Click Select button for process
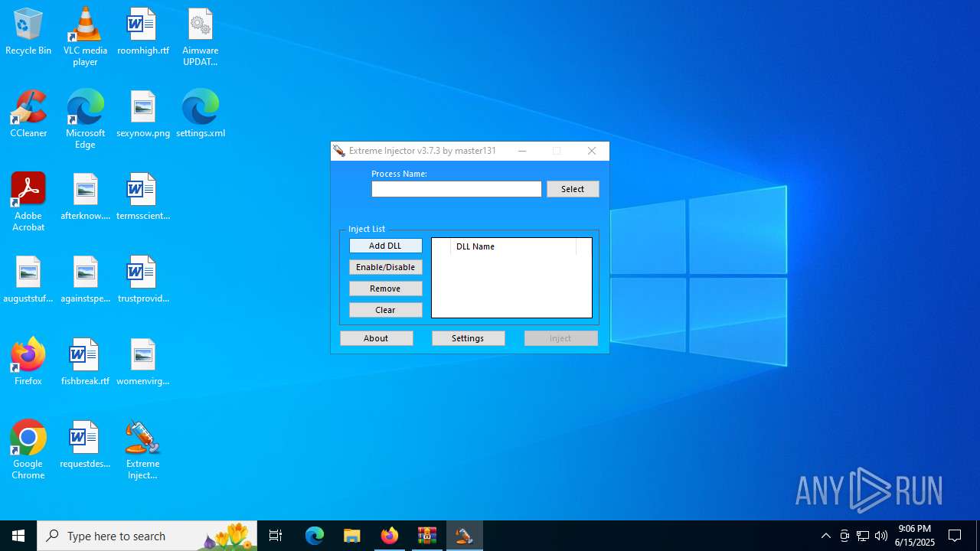Image resolution: width=980 pixels, height=551 pixels. click(573, 189)
